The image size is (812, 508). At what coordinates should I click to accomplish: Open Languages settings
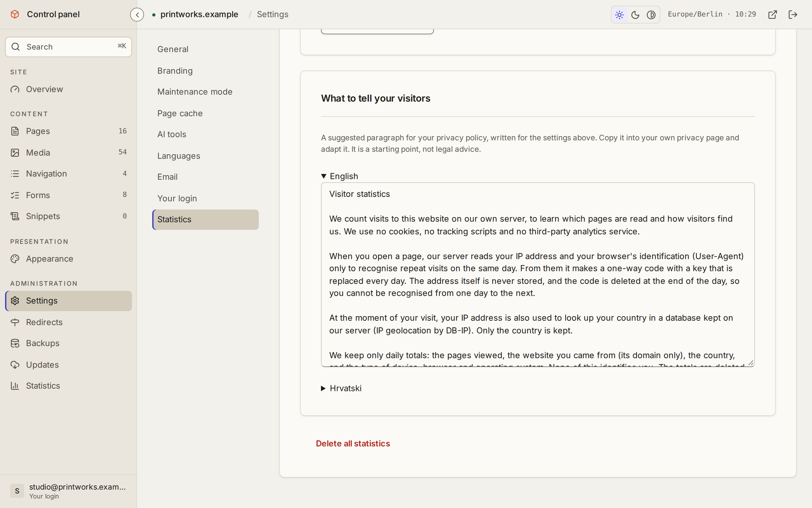206,156
